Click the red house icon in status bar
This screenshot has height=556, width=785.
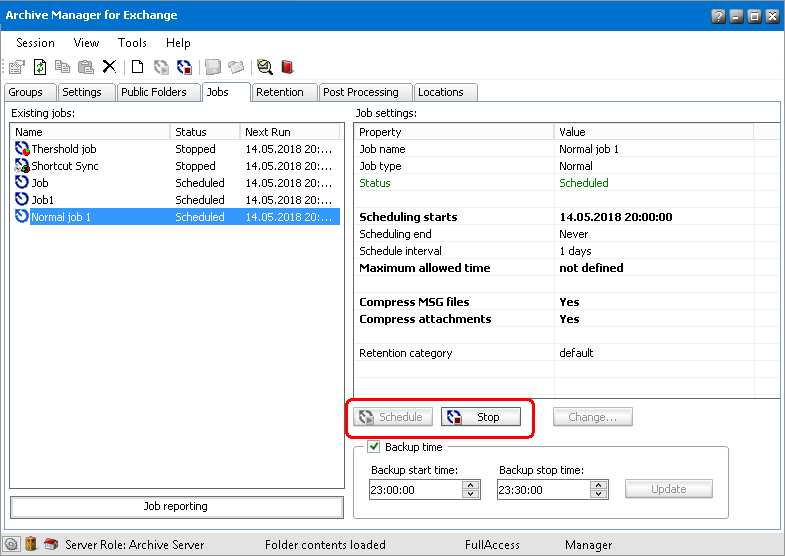point(51,544)
